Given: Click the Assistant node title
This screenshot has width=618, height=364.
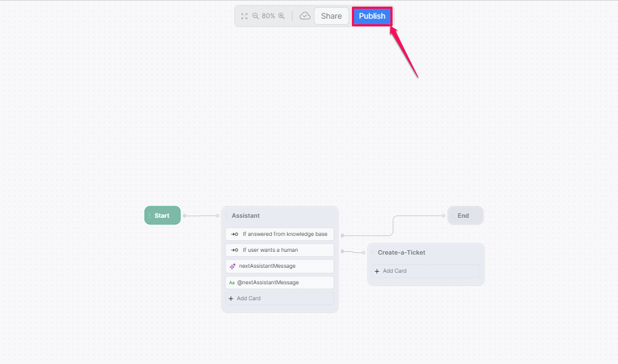Looking at the screenshot, I should [x=246, y=216].
